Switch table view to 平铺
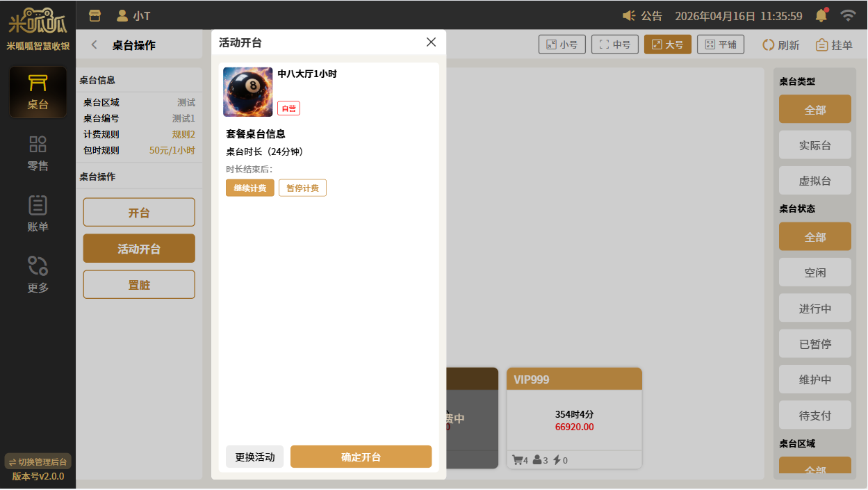This screenshot has height=490, width=868. (x=720, y=44)
